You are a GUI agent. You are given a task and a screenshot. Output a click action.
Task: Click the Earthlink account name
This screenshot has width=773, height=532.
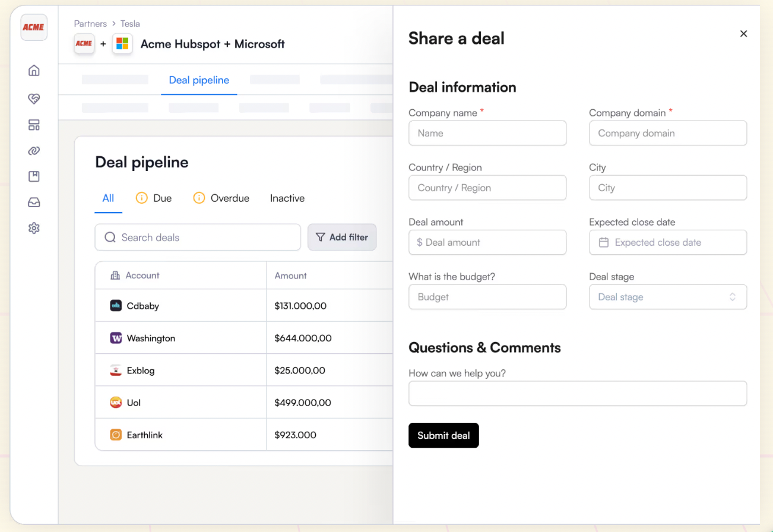[x=145, y=435]
